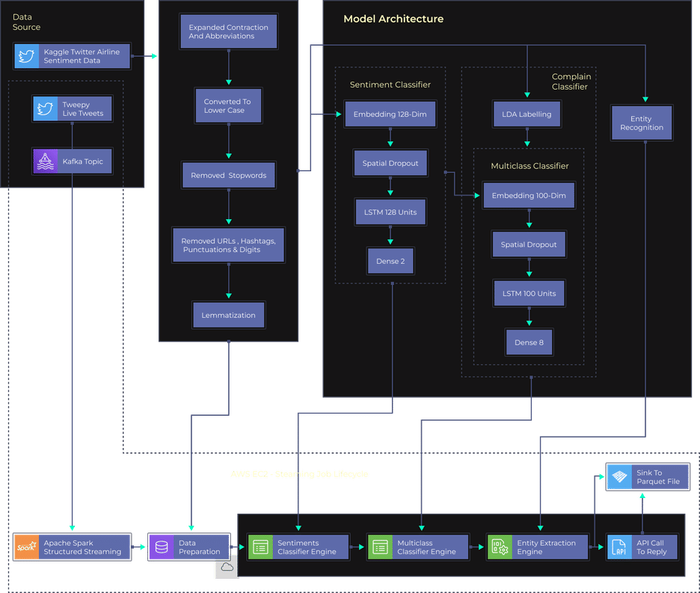Click the Sentiments Classifier Engine list icon
The image size is (700, 593).
(260, 547)
